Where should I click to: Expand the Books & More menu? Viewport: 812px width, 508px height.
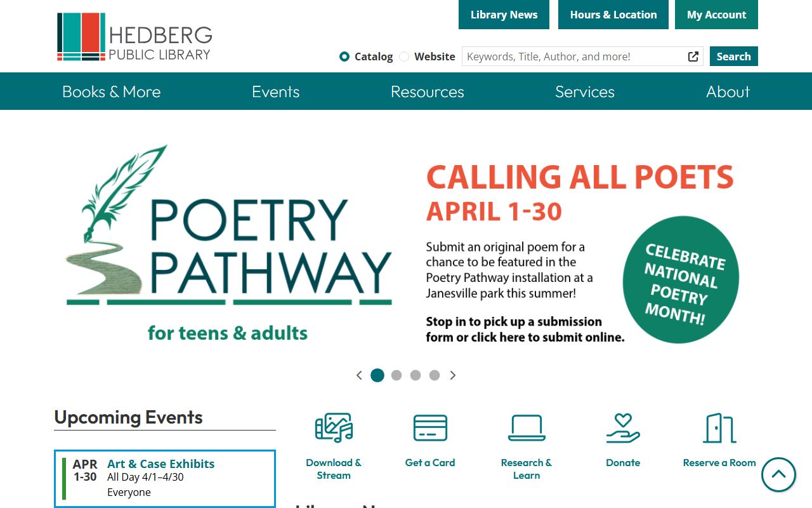(x=112, y=91)
